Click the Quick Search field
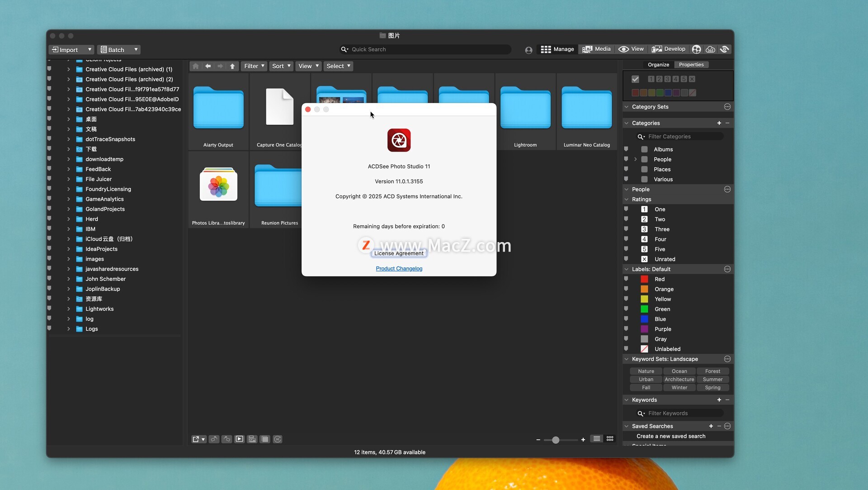Viewport: 868px width, 490px height. [425, 49]
